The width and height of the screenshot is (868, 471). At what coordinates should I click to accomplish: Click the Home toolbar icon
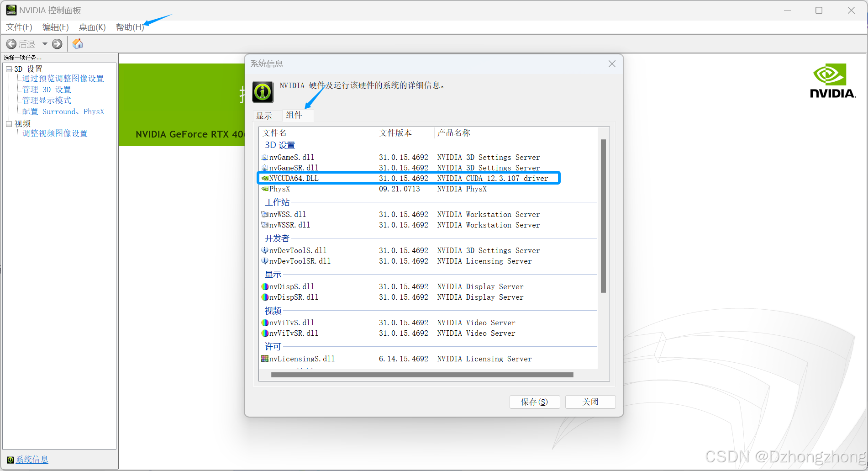(x=78, y=44)
